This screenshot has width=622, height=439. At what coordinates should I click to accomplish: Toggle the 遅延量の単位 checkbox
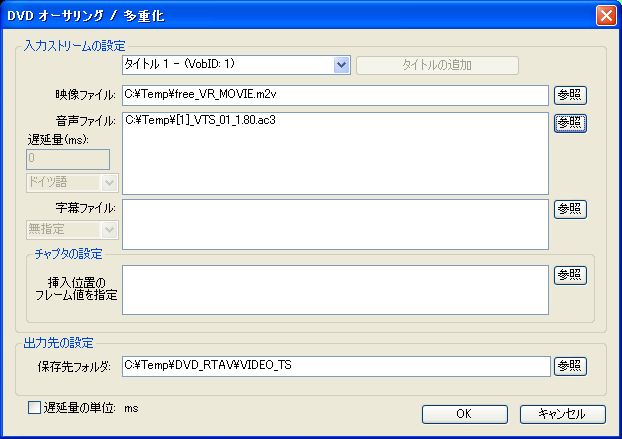pyautogui.click(x=36, y=409)
